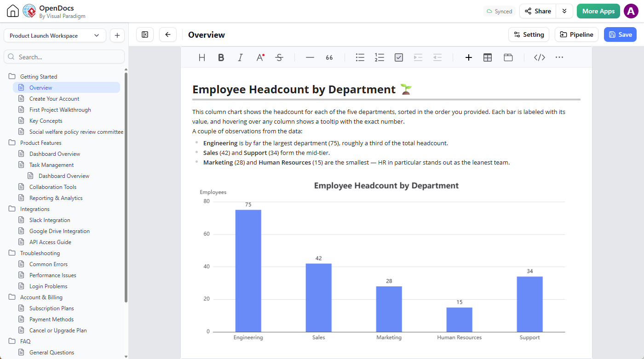Open the Pipeline view
Viewport: 644px width, 359px height.
[577, 34]
